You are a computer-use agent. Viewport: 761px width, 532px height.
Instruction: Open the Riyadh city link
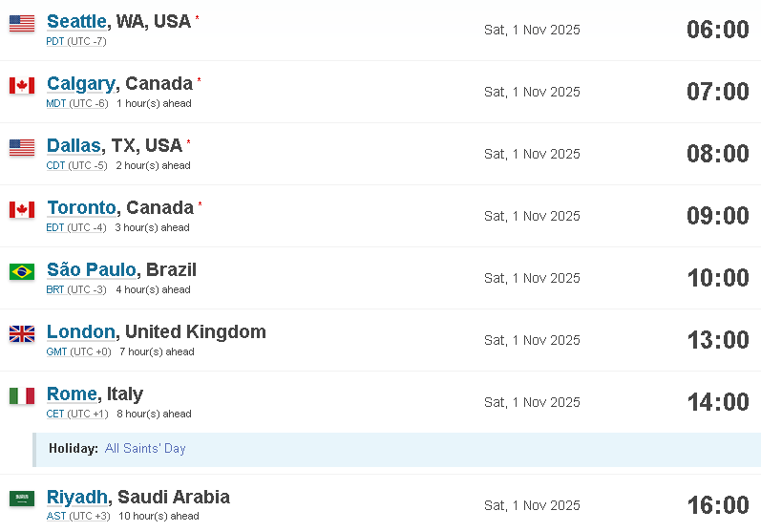(x=77, y=497)
